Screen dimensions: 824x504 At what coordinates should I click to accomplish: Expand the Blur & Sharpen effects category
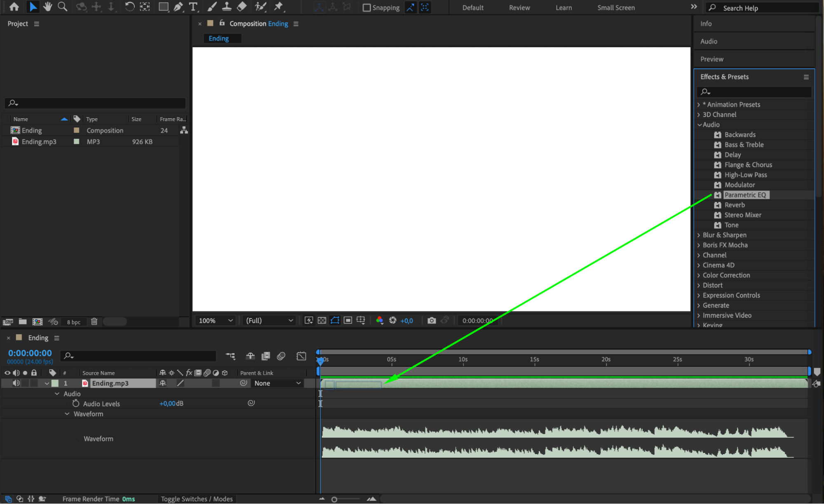tap(699, 235)
